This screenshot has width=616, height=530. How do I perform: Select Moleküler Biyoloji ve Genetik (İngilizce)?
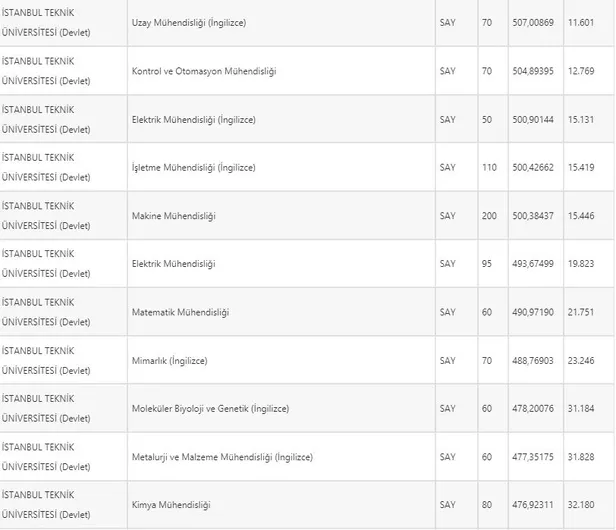coord(210,408)
